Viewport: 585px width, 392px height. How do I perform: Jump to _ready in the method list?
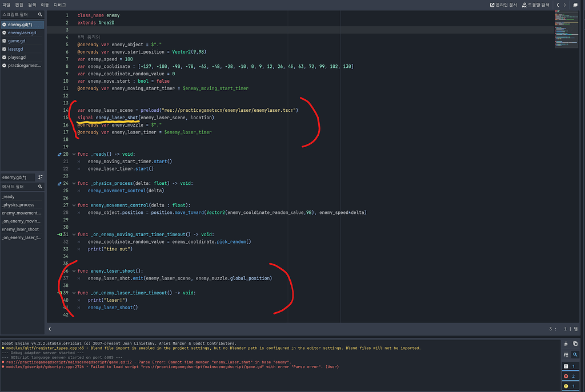(22, 197)
